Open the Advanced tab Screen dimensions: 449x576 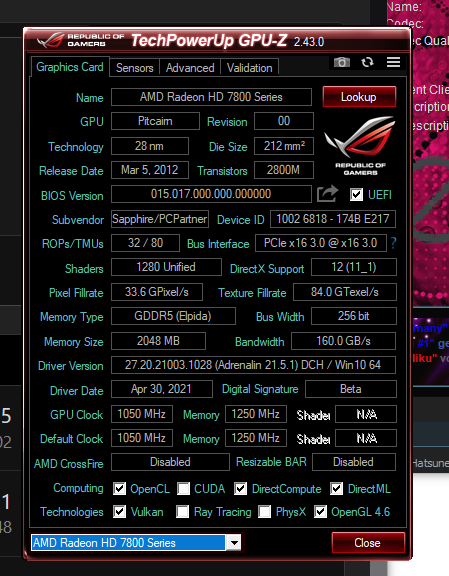(x=190, y=68)
